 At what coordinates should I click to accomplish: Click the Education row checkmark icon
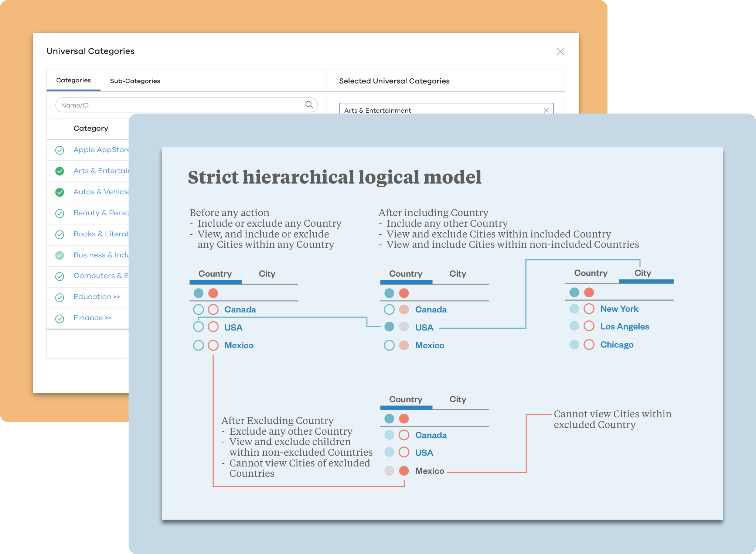point(59,298)
